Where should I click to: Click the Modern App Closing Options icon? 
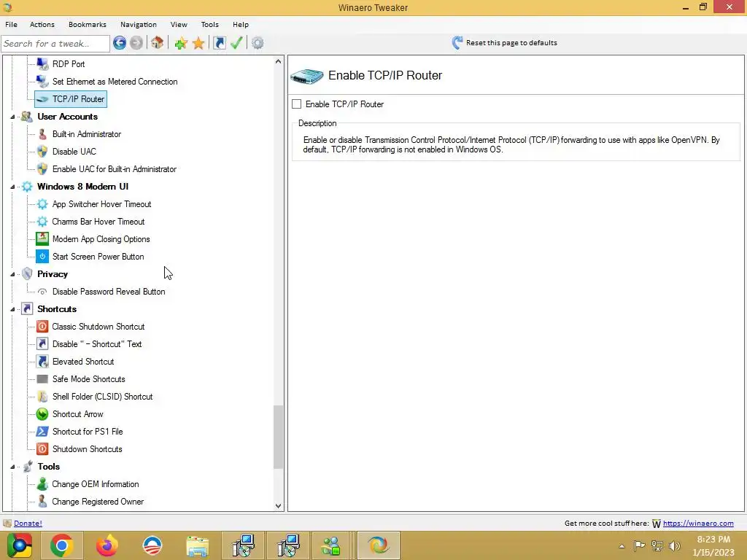(42, 238)
